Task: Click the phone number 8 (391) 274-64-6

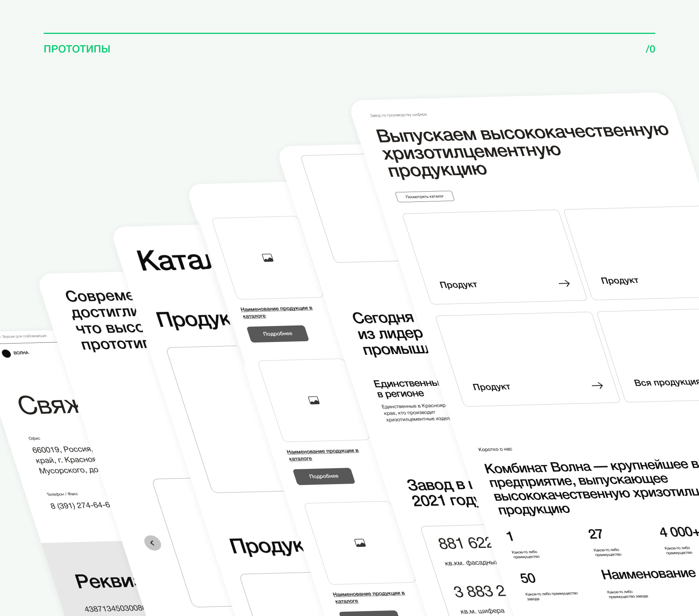Action: pyautogui.click(x=80, y=505)
